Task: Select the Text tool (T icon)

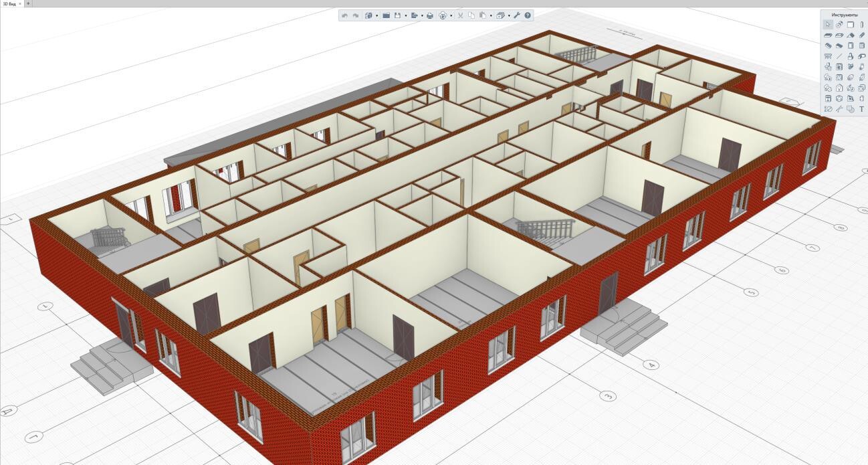Action: [861, 109]
